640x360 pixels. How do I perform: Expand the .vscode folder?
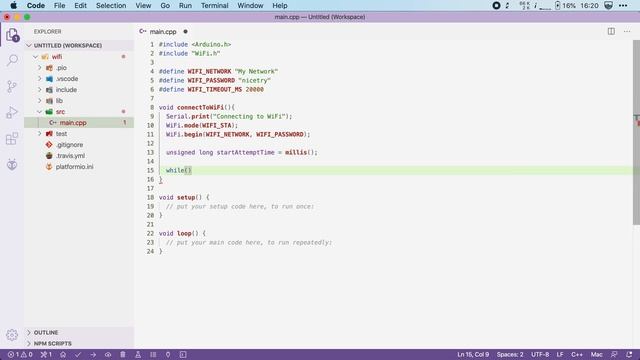(40, 79)
